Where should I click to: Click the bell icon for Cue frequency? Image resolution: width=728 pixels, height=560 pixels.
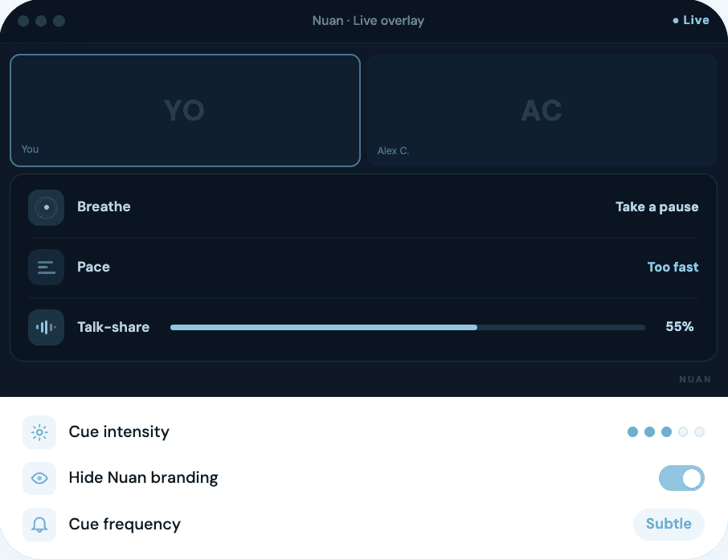coord(39,524)
